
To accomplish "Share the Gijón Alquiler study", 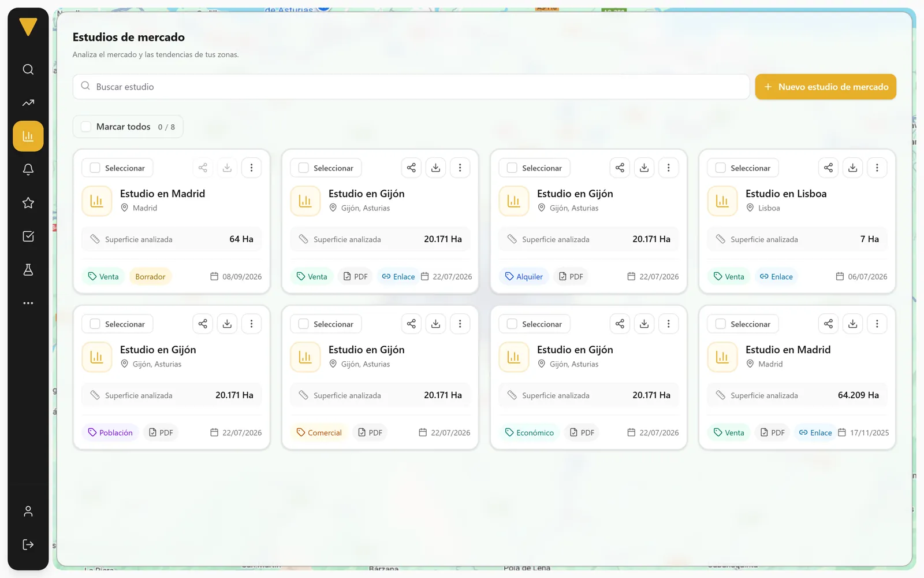I will click(620, 168).
